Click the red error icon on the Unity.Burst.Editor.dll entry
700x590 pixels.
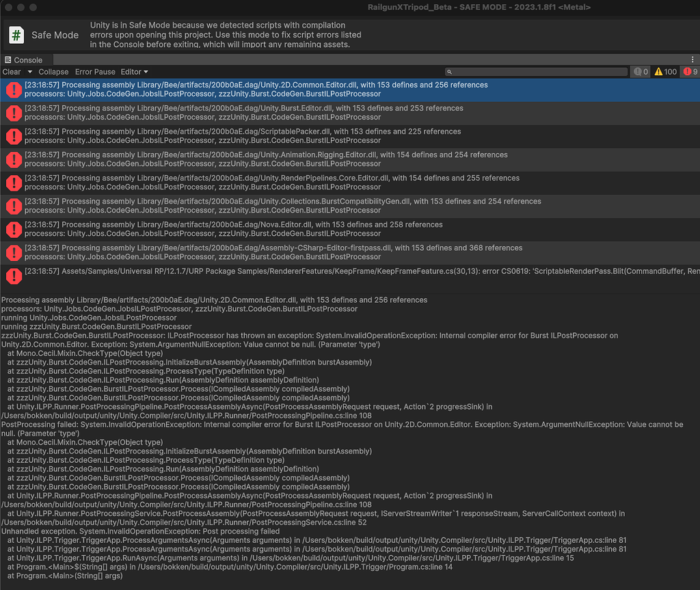click(x=14, y=113)
